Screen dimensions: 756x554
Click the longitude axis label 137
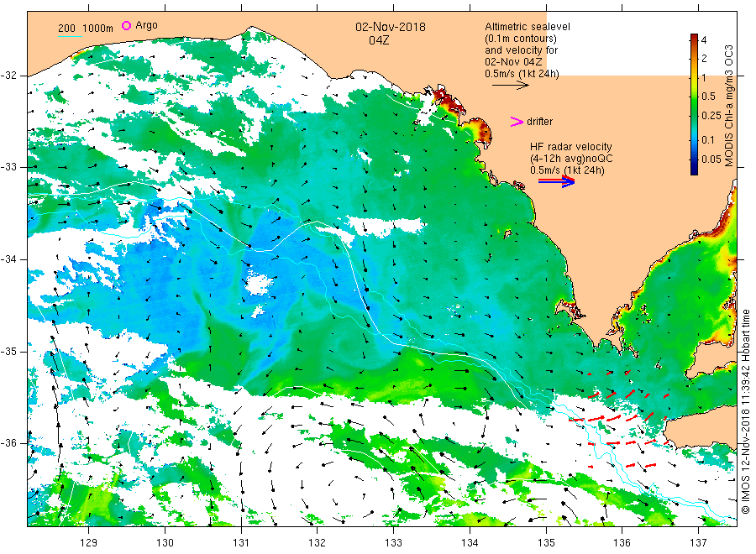tap(698, 543)
